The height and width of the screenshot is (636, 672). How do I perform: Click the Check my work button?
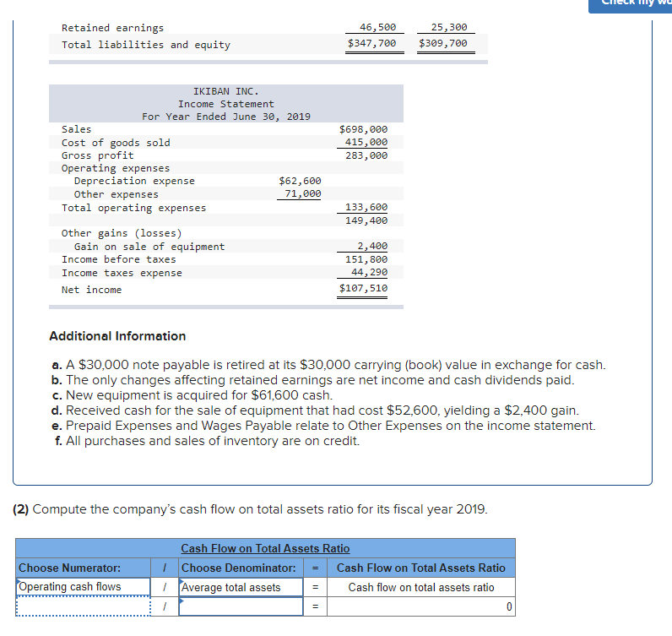click(630, 6)
